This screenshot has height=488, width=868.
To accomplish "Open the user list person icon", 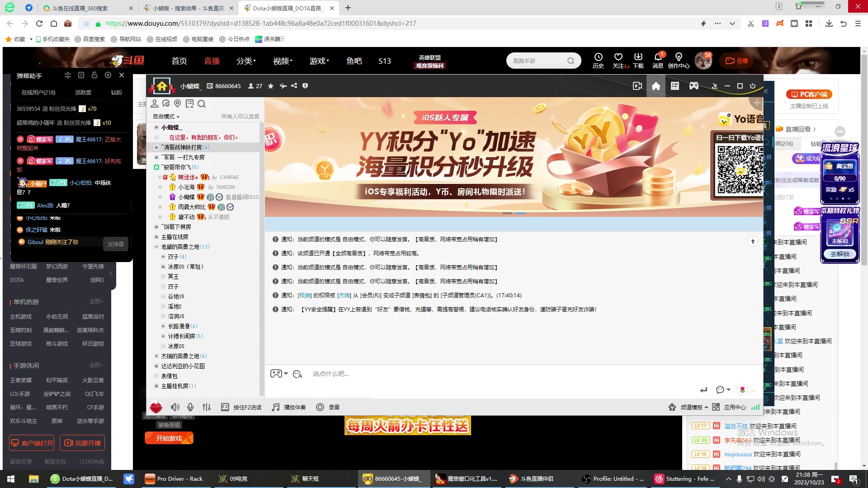I will tap(155, 103).
